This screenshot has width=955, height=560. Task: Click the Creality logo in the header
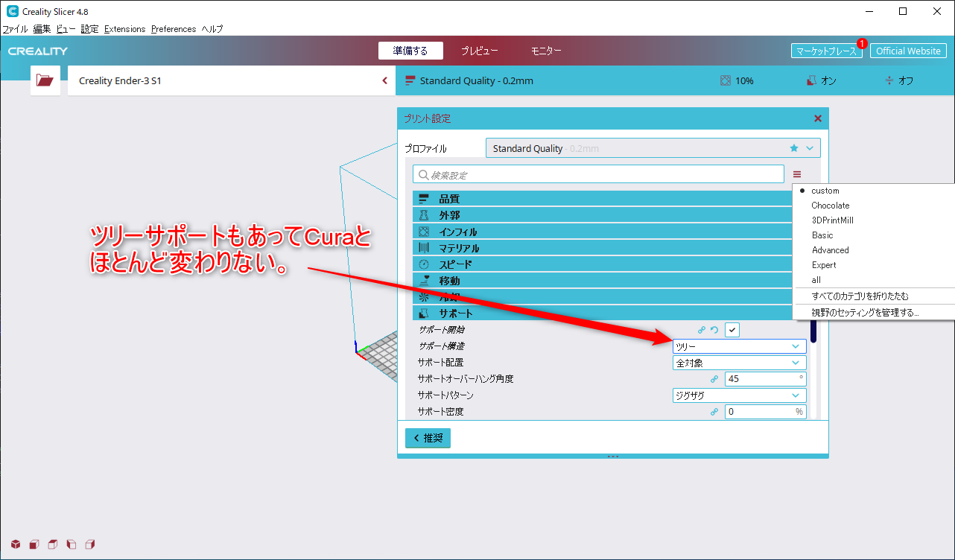[x=38, y=51]
